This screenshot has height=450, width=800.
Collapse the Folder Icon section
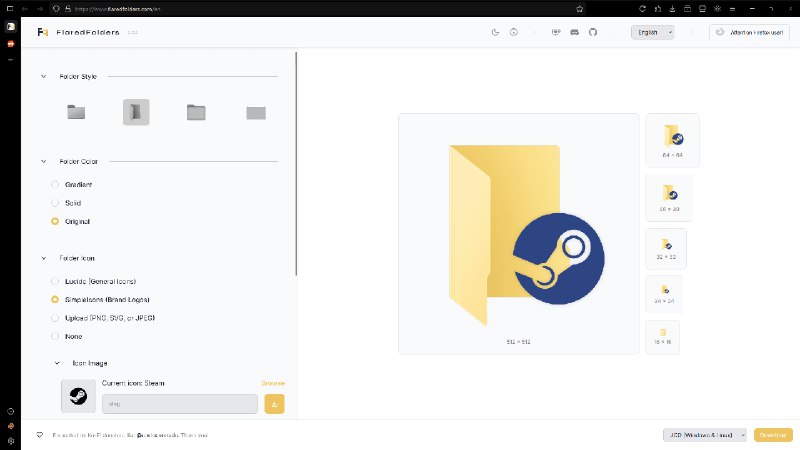tap(43, 258)
